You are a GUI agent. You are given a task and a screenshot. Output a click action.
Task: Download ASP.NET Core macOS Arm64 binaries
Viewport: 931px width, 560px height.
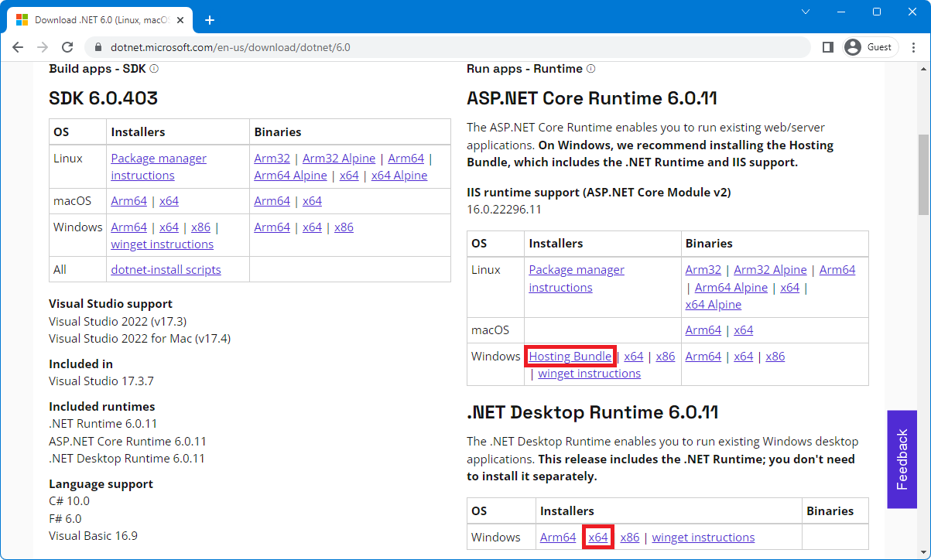coord(703,330)
